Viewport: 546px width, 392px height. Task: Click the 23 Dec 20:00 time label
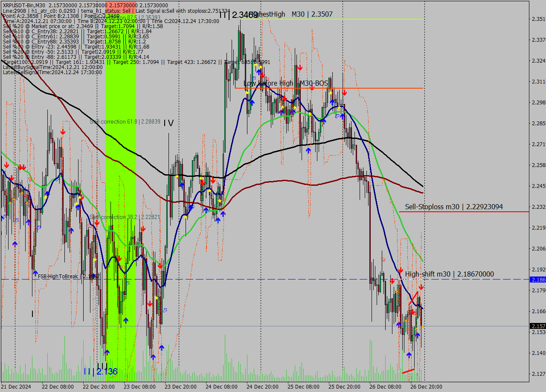181,387
